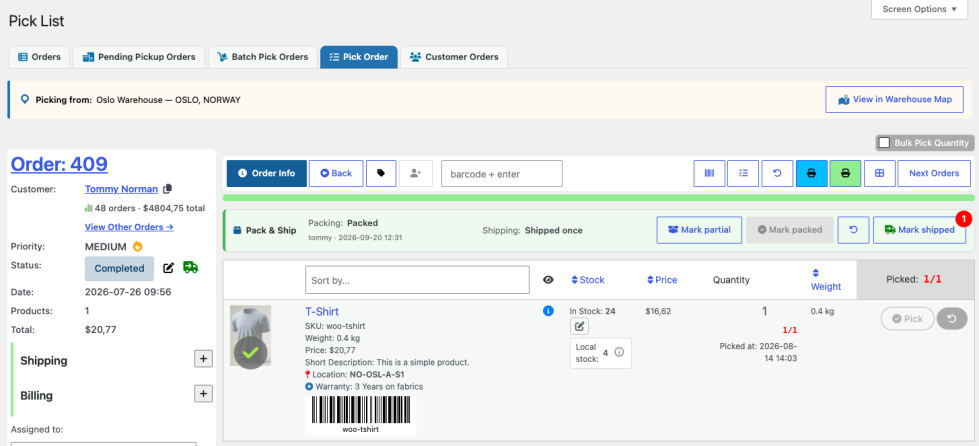This screenshot has height=446, width=979.
Task: Click the green truck icon beside status
Action: [190, 267]
